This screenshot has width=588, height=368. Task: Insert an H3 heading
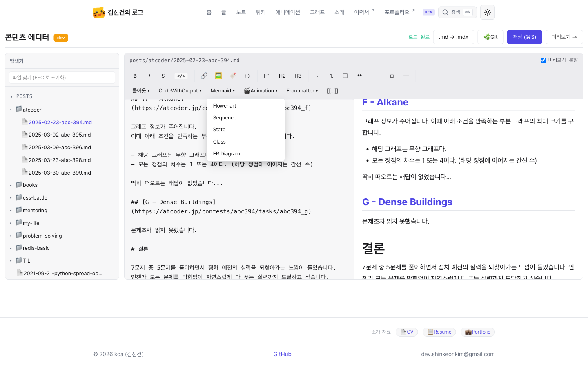[x=298, y=76]
